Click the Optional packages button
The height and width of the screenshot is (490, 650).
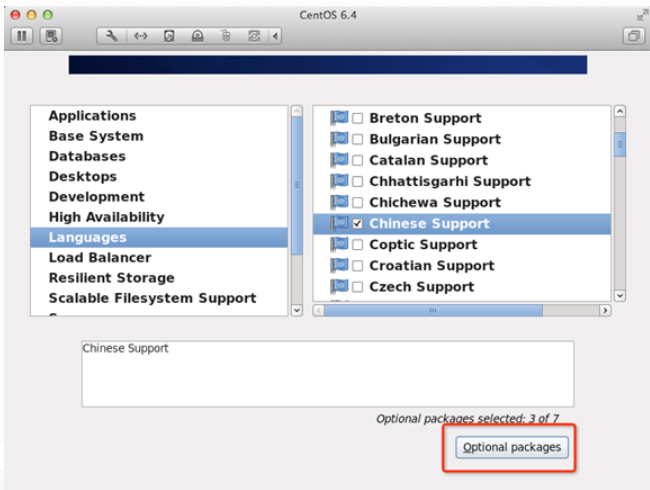point(512,447)
